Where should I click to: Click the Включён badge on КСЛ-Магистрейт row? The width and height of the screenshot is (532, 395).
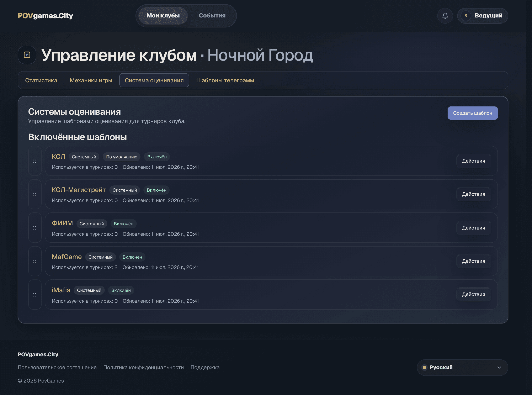156,190
